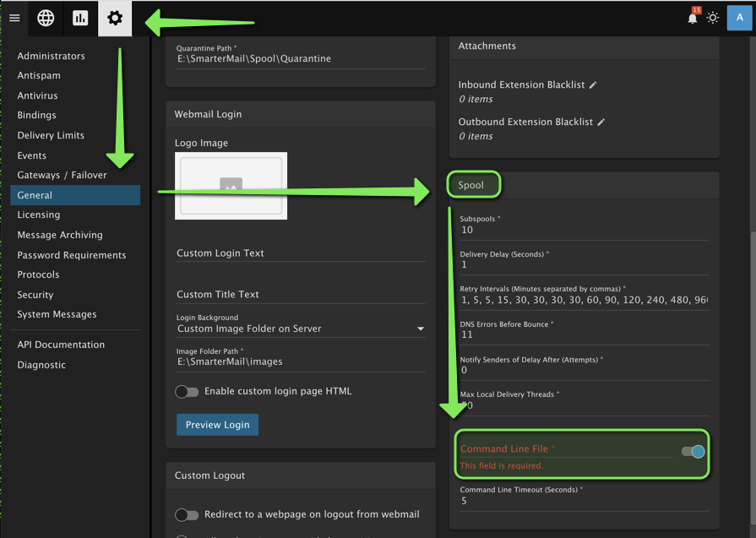
Task: Toggle redirect to webpage on logout
Action: (187, 514)
